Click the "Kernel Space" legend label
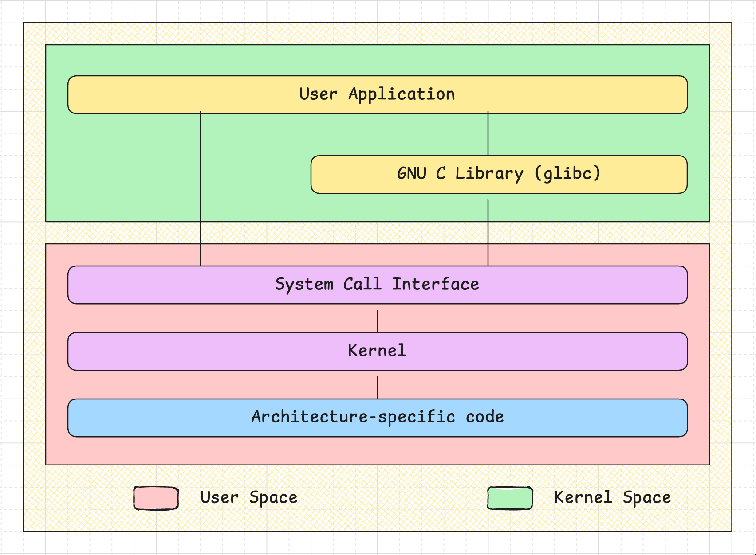This screenshot has width=756, height=555. [613, 498]
